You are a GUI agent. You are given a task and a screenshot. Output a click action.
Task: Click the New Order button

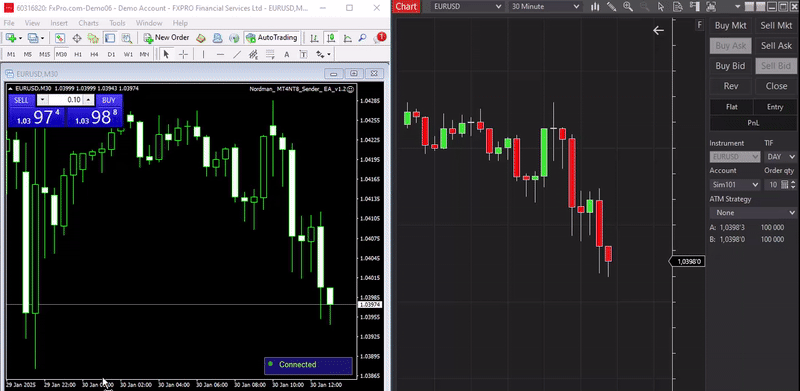[x=166, y=38]
